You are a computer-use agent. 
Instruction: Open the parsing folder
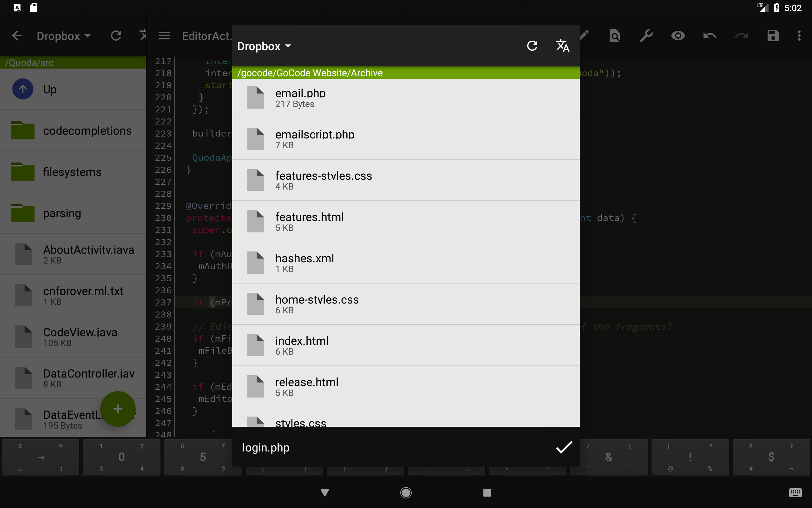click(x=73, y=213)
